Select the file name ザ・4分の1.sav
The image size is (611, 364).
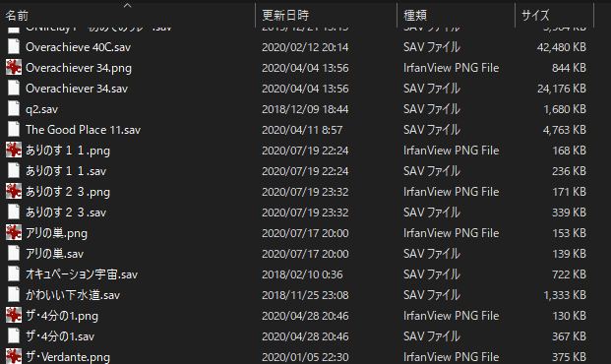[60, 336]
